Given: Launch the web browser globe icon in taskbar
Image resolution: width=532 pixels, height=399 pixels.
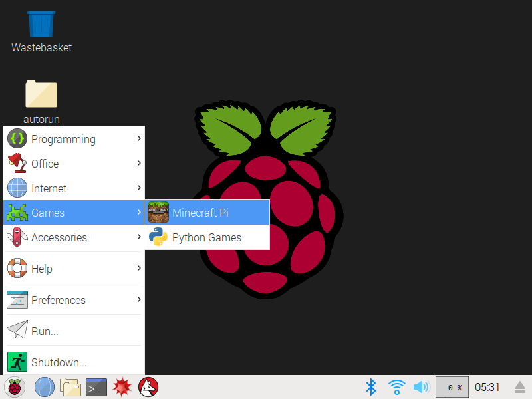Looking at the screenshot, I should [x=45, y=387].
